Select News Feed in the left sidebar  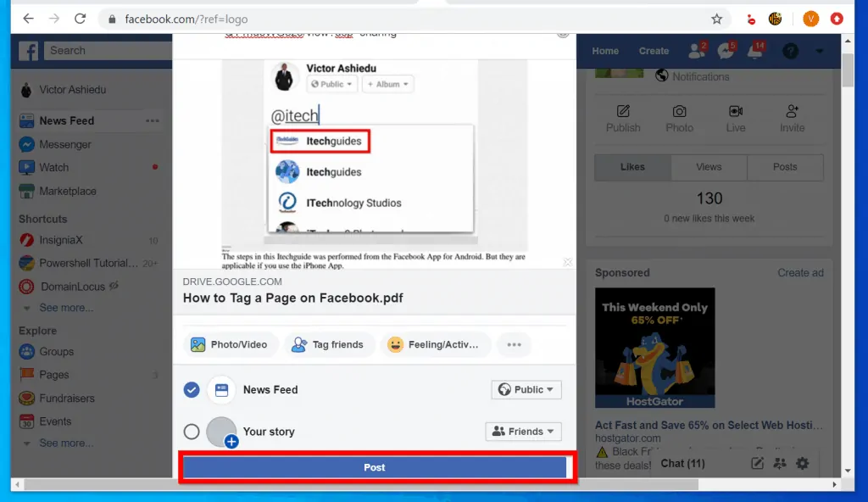pos(66,120)
